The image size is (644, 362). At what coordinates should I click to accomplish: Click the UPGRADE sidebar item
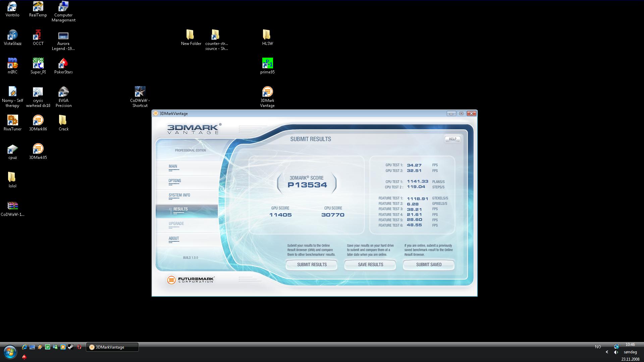(187, 225)
